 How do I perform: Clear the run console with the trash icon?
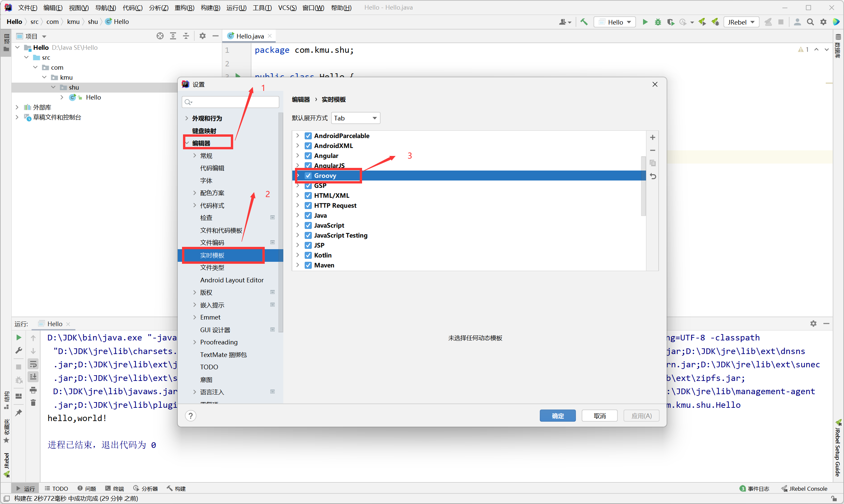coord(33,402)
